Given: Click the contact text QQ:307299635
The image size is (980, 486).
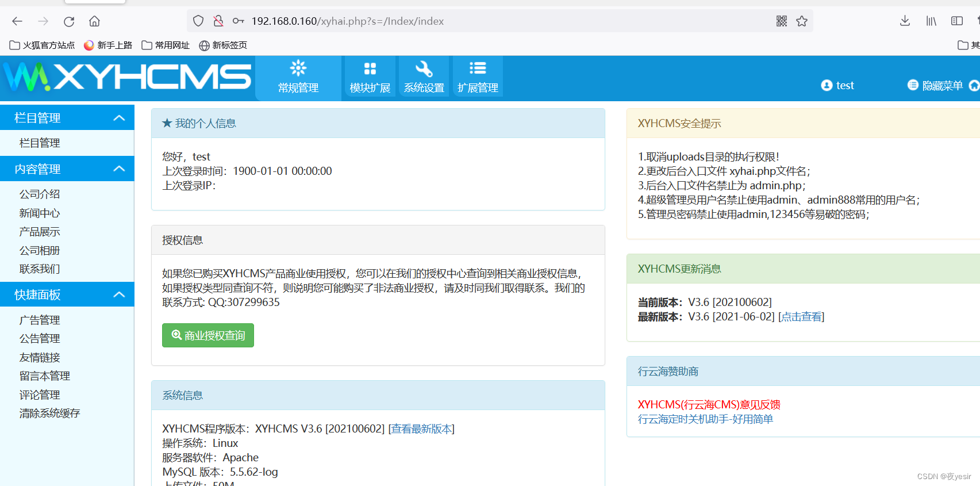Looking at the screenshot, I should pyautogui.click(x=244, y=303).
